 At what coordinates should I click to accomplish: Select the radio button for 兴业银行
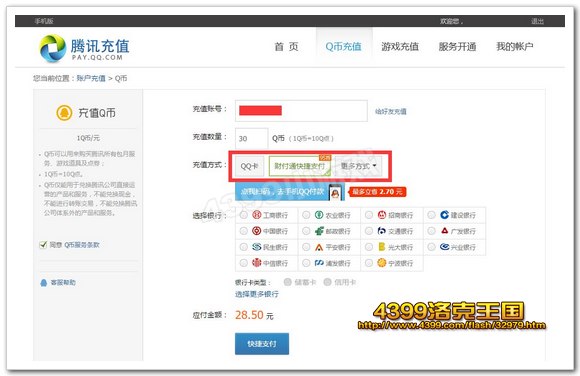click(x=431, y=247)
